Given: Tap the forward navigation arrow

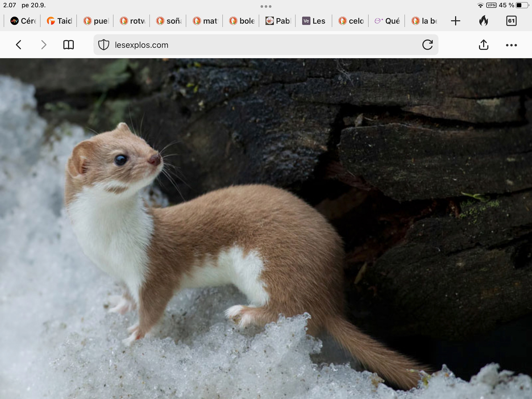Looking at the screenshot, I should click(x=44, y=45).
